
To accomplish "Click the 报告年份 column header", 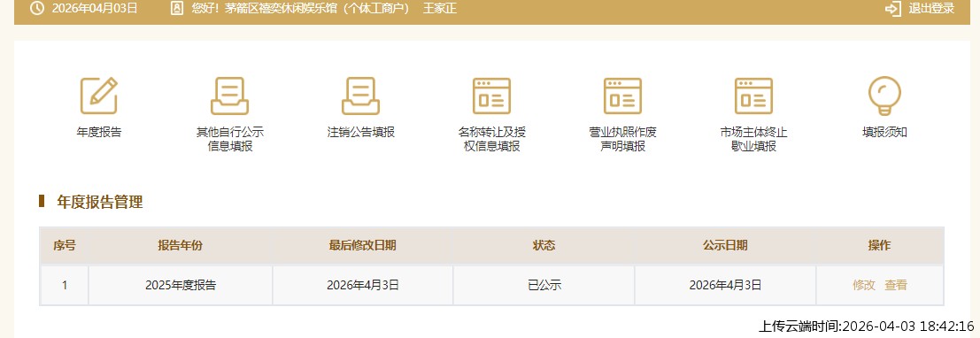I will coord(181,245).
